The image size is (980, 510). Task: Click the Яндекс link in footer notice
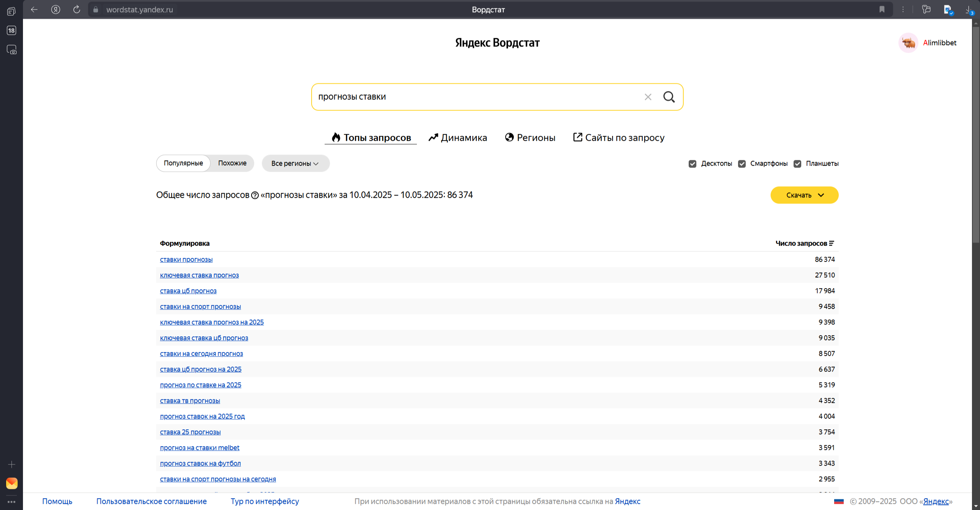pos(627,501)
